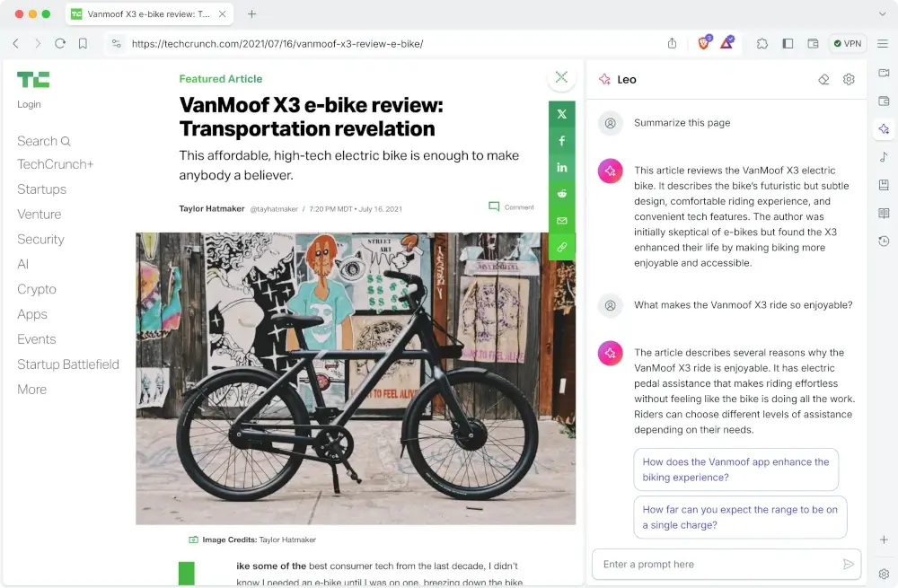
Task: Toggle the VPN button
Action: click(848, 43)
